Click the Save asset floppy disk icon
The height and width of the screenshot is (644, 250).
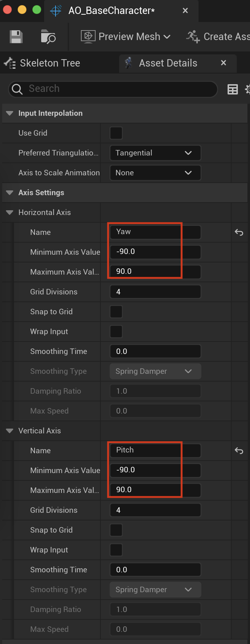pos(16,37)
